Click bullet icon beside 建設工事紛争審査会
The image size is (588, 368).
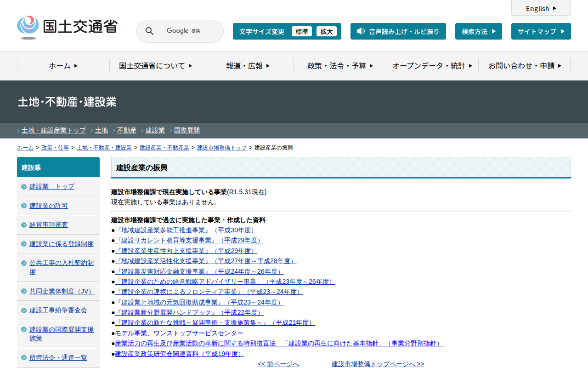(24, 310)
